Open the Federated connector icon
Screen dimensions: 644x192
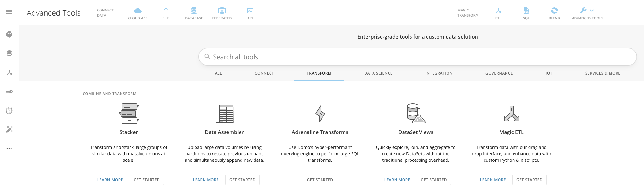pyautogui.click(x=222, y=11)
